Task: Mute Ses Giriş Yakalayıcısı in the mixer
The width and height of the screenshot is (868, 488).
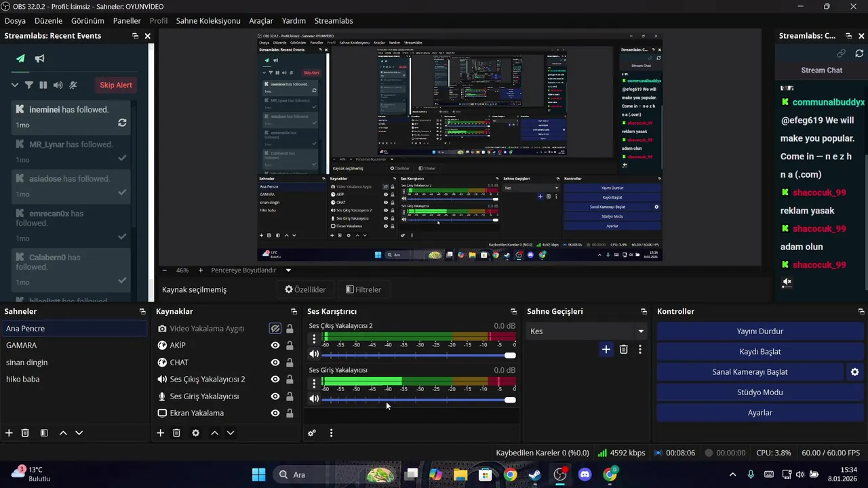Action: click(314, 399)
